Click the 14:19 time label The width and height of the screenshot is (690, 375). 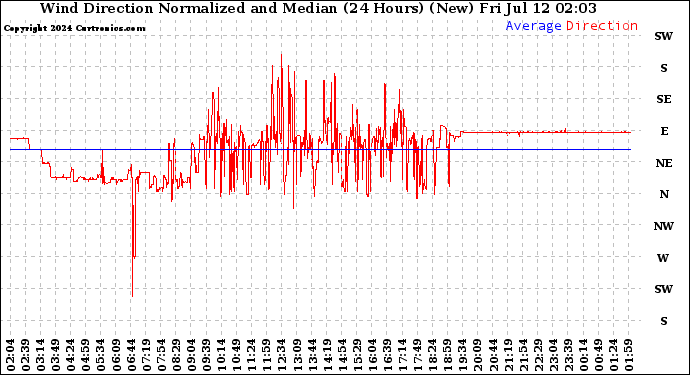click(327, 355)
